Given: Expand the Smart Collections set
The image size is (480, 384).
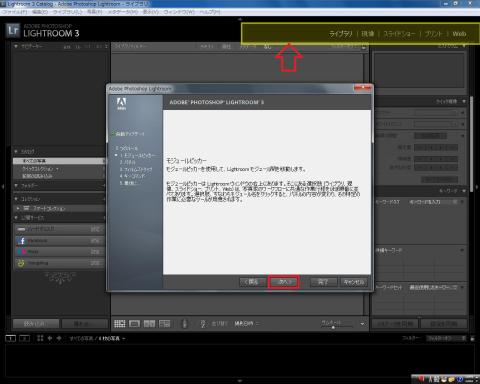Looking at the screenshot, I should coord(18,208).
